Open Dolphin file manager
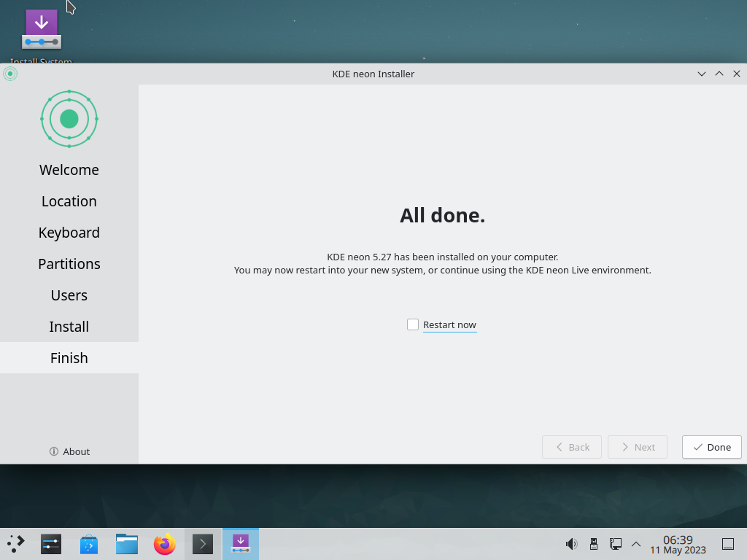This screenshot has height=560, width=747. 127,544
